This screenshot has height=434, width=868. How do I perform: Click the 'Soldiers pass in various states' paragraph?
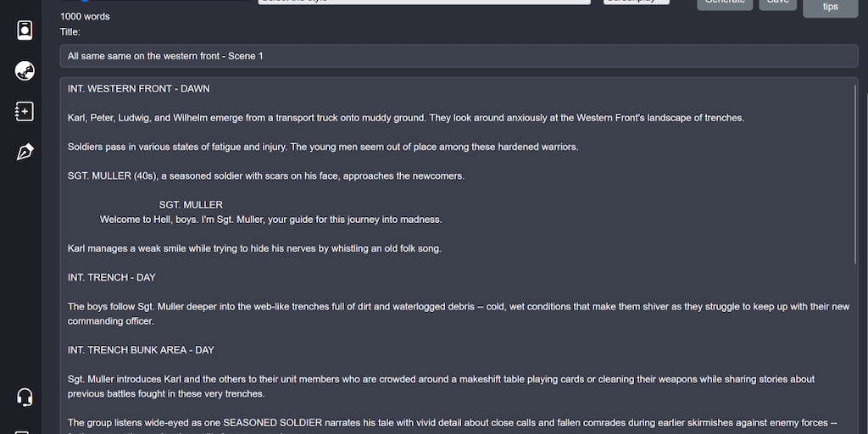[x=323, y=147]
